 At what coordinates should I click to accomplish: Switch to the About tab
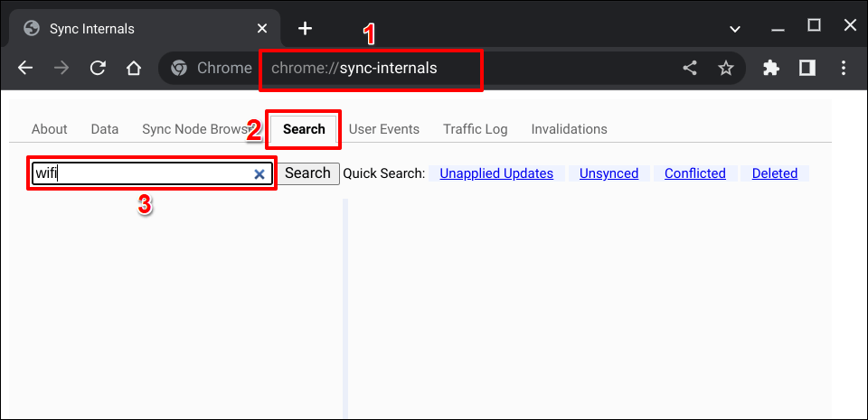point(50,129)
